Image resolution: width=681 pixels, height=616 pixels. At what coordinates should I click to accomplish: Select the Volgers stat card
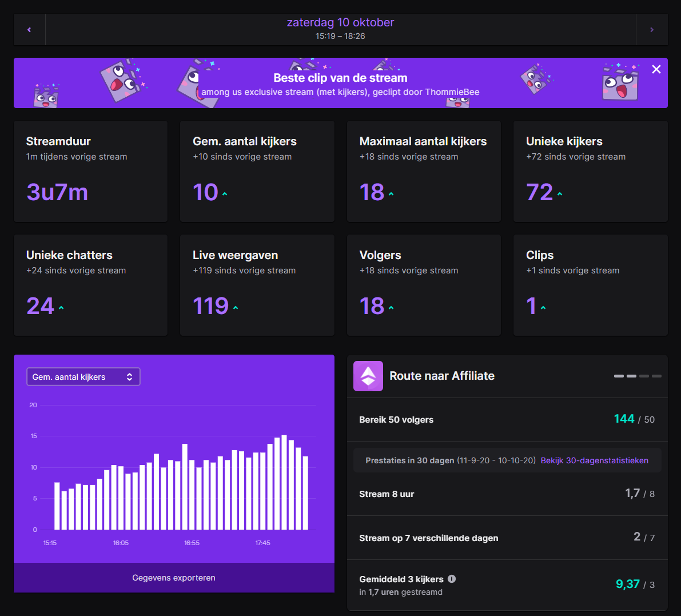[x=424, y=285]
